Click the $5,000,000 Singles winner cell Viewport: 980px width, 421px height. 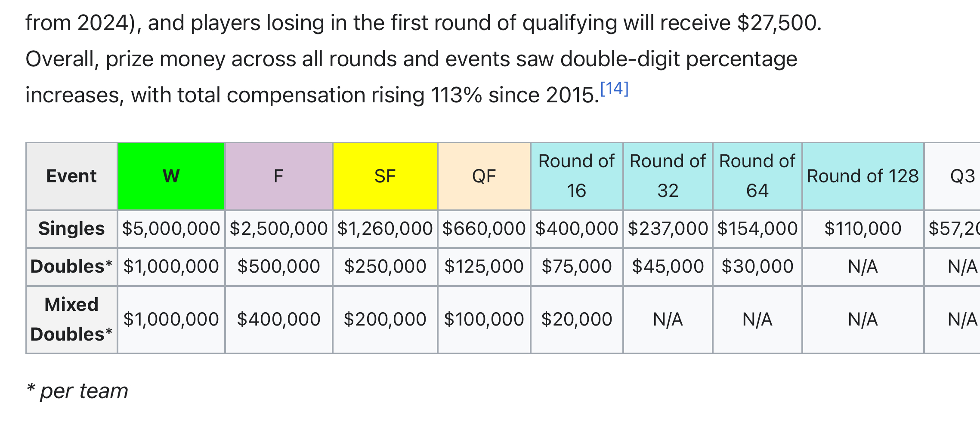click(171, 229)
